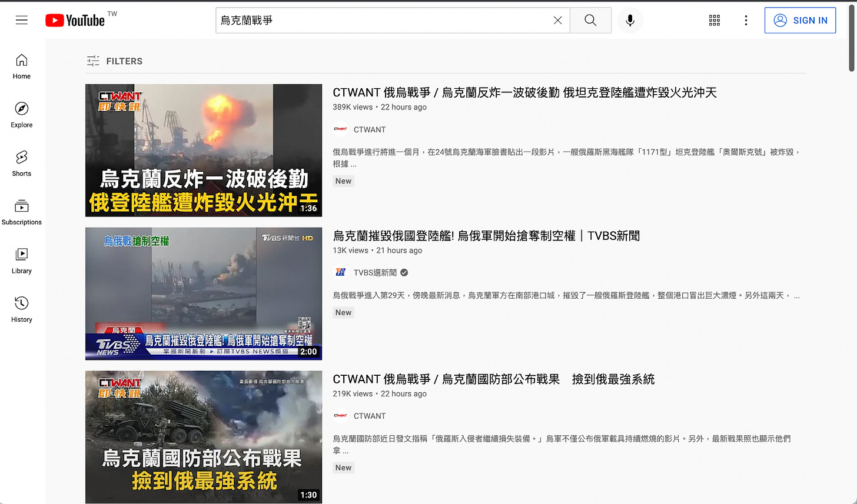
Task: Open the hamburger guide menu
Action: tap(22, 20)
